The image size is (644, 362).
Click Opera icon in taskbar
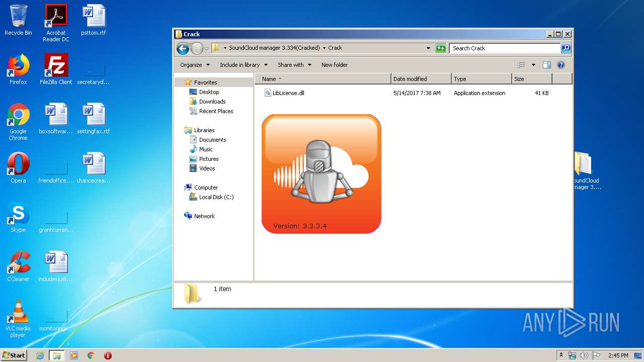[x=108, y=355]
